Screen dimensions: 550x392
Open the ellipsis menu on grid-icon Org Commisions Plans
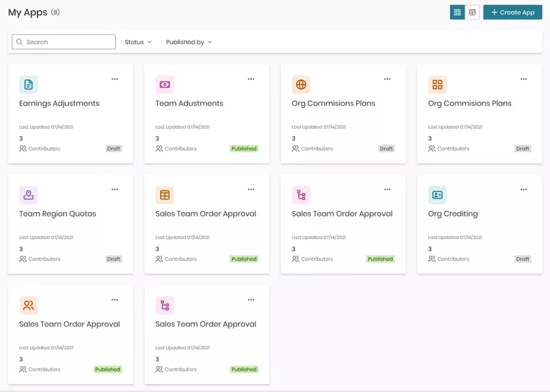pos(523,79)
